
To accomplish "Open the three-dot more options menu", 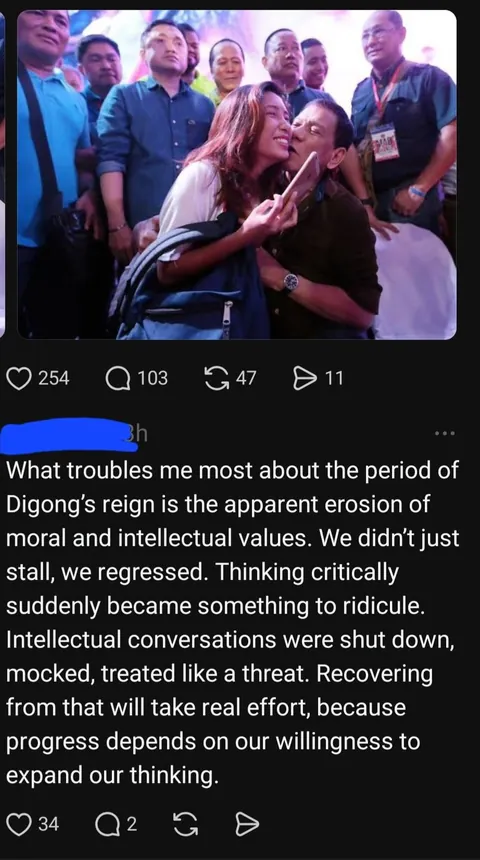I will pos(444,433).
